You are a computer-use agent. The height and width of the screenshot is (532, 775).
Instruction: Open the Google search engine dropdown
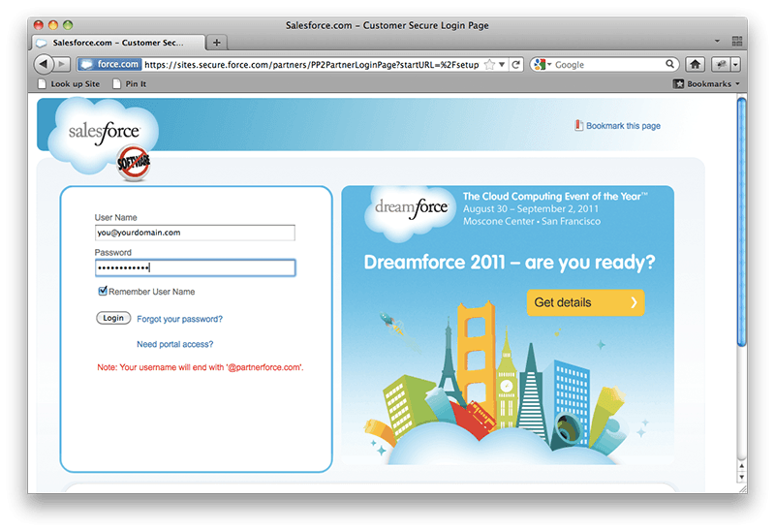542,64
